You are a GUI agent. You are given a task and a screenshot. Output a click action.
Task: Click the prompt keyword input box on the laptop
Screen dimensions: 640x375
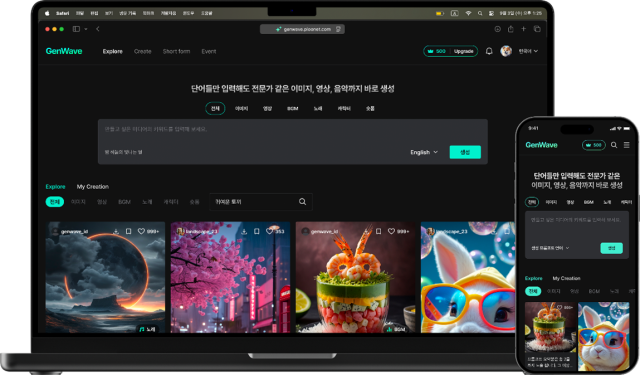(x=293, y=142)
